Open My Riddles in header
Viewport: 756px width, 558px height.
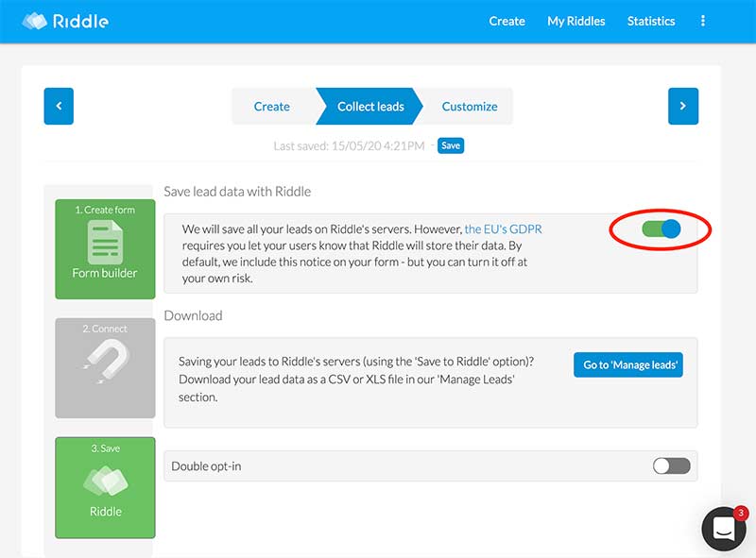(x=576, y=21)
